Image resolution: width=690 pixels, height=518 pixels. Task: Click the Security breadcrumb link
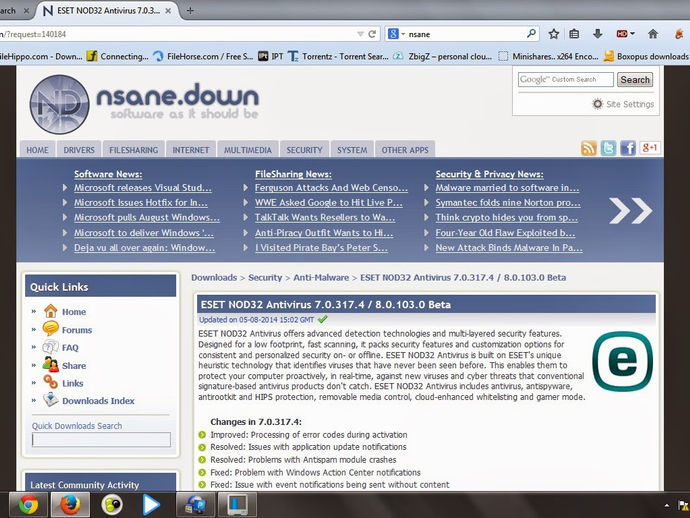pyautogui.click(x=265, y=277)
